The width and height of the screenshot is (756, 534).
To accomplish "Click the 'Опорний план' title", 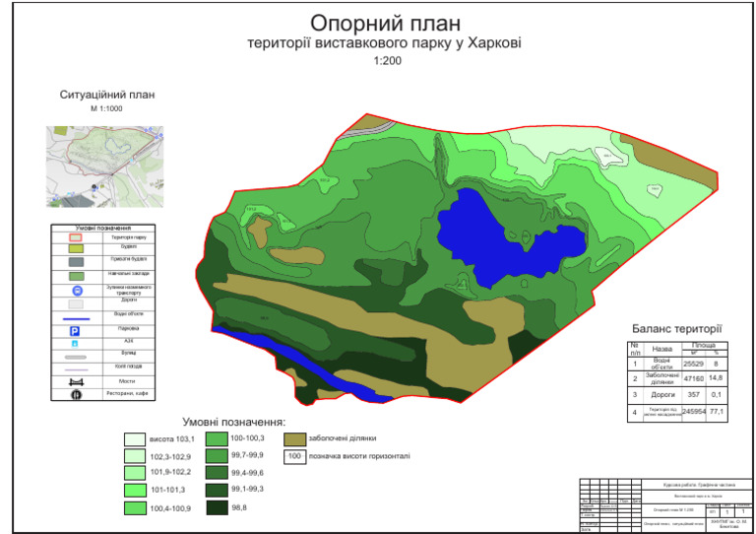I will tap(385, 23).
